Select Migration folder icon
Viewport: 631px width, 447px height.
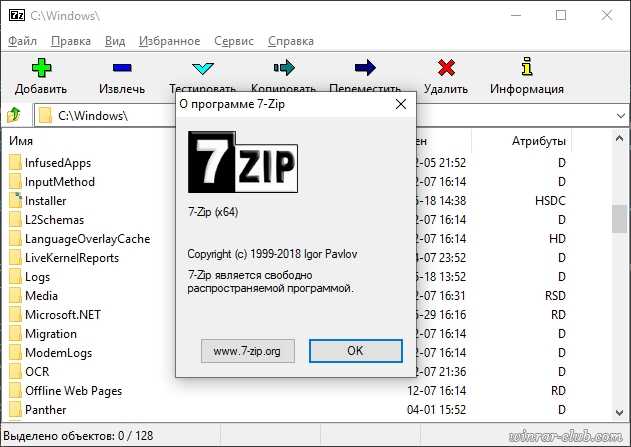[15, 334]
